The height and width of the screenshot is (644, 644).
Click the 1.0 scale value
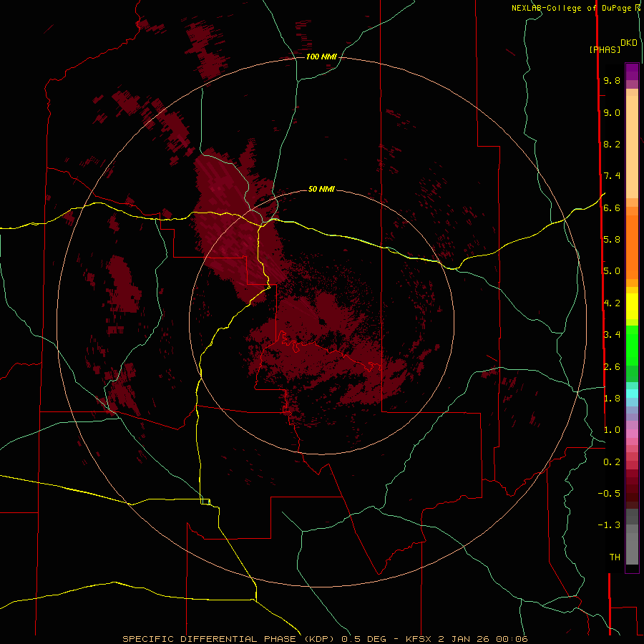[612, 430]
